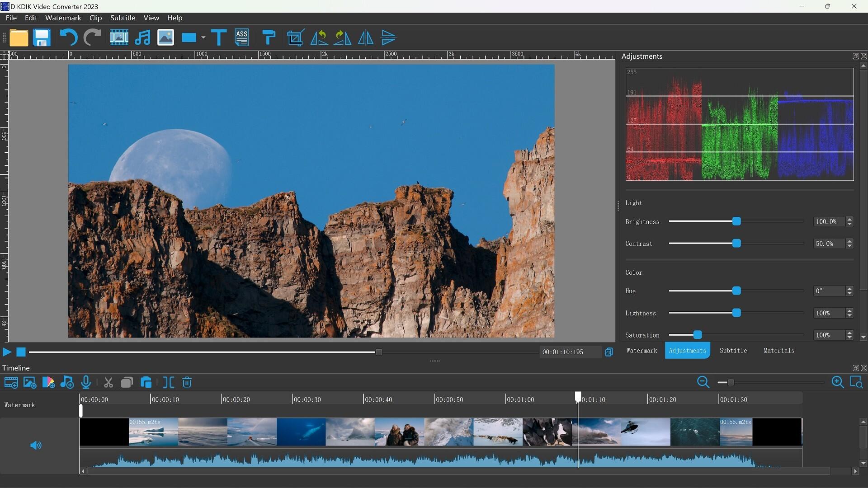Open the Watermark menu

point(63,18)
